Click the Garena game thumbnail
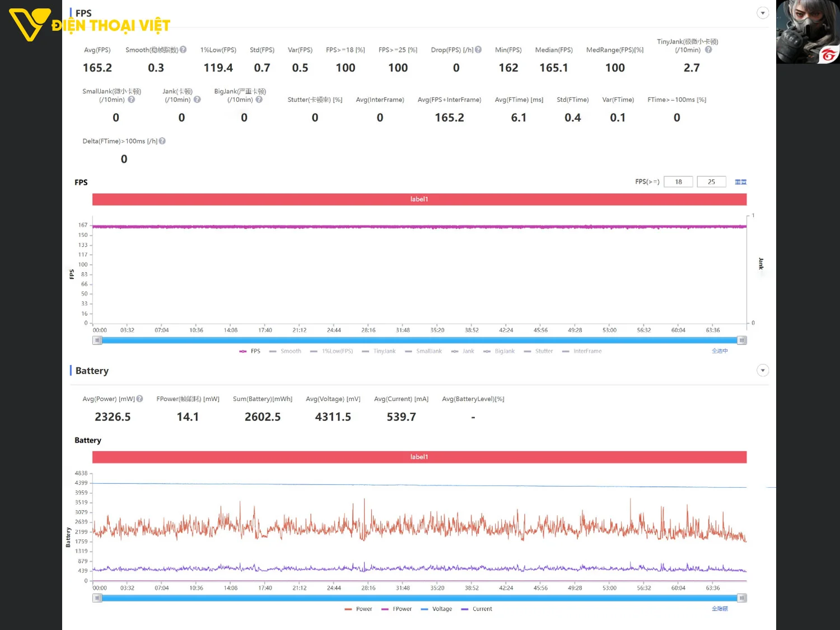Viewport: 840px width, 630px height. [808, 31]
